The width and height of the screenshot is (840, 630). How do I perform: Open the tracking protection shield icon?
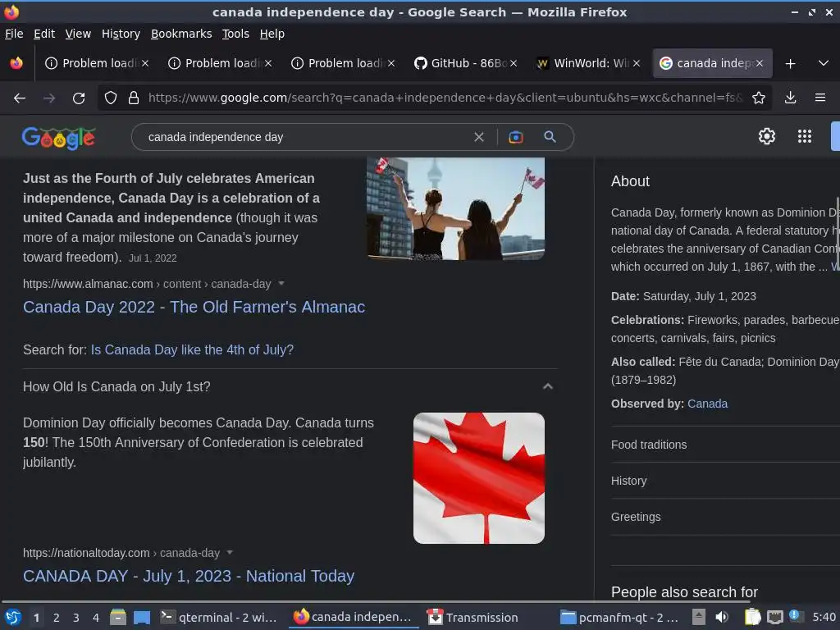pos(111,98)
